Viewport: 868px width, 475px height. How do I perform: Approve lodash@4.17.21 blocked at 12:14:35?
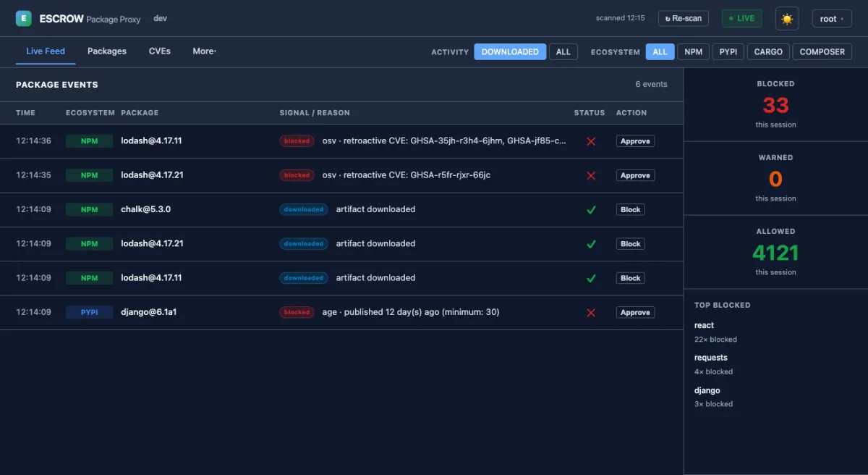coord(635,175)
